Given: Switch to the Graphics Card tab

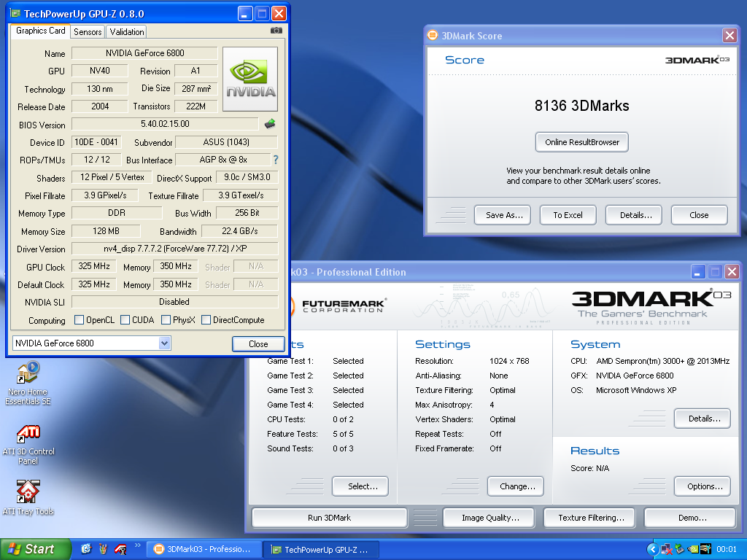Looking at the screenshot, I should click(x=41, y=31).
